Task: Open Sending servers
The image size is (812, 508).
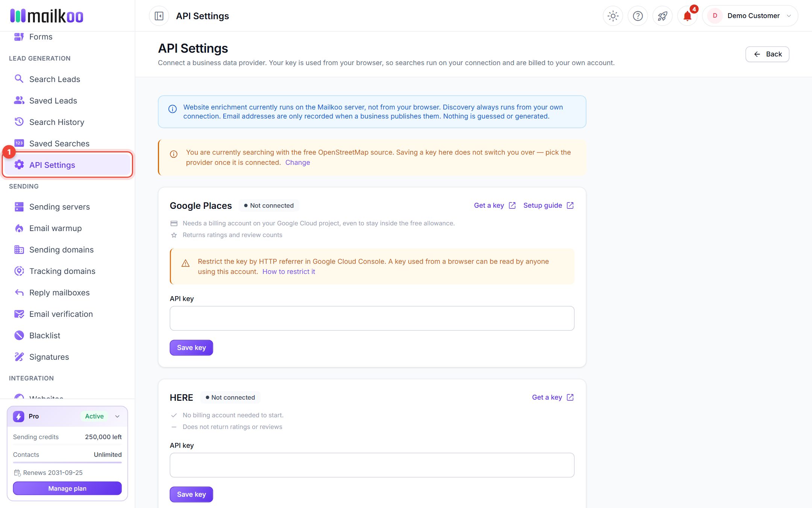Action: [67, 207]
